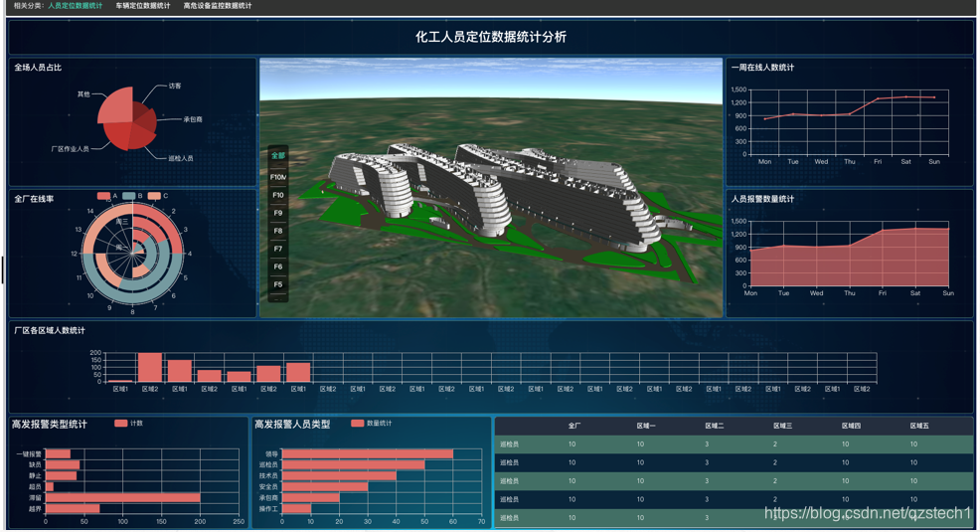Screen dimensions: 980x532
Task: Open the 高危设备监控数据统计 category link
Action: click(218, 6)
